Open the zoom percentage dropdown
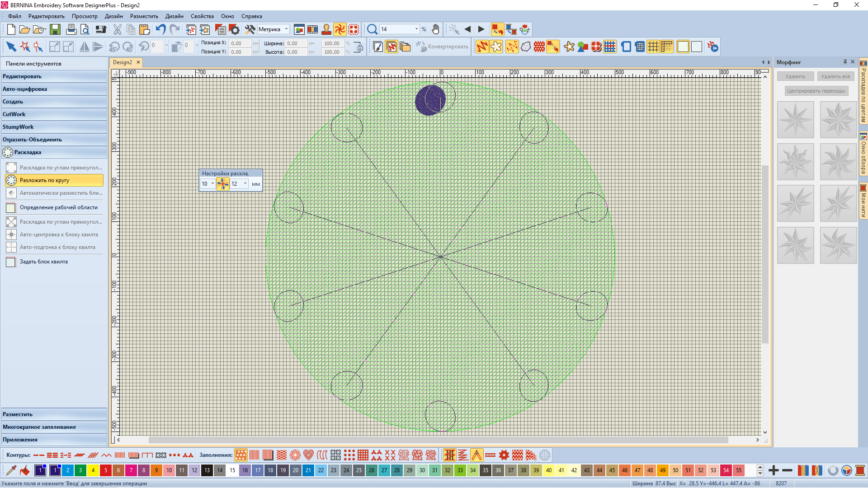 point(416,29)
